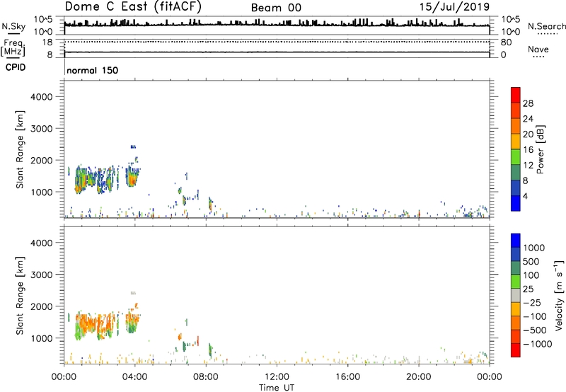
Task: Click the light green 12-16 dB Power colorbar segment
Action: pos(516,156)
